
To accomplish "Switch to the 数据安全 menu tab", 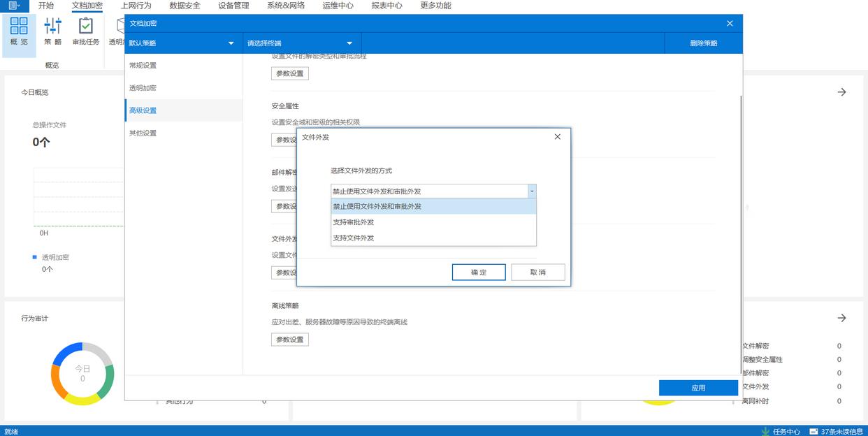I will pos(185,6).
